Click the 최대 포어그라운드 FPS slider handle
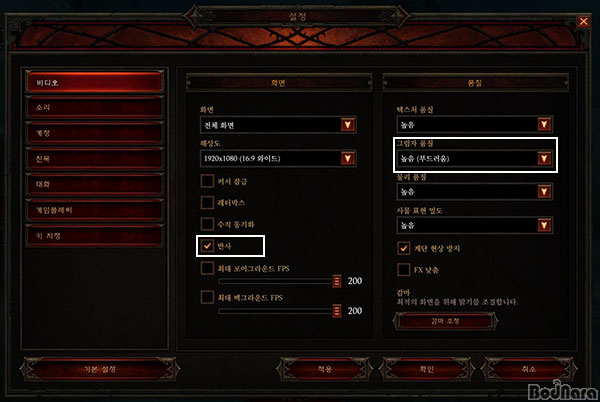Screen dimensions: 600x402 click(x=337, y=281)
